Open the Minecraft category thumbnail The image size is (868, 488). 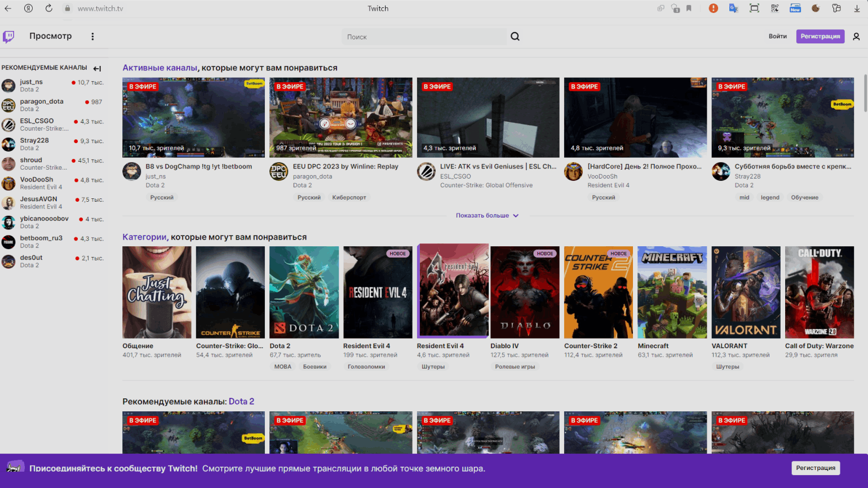672,292
